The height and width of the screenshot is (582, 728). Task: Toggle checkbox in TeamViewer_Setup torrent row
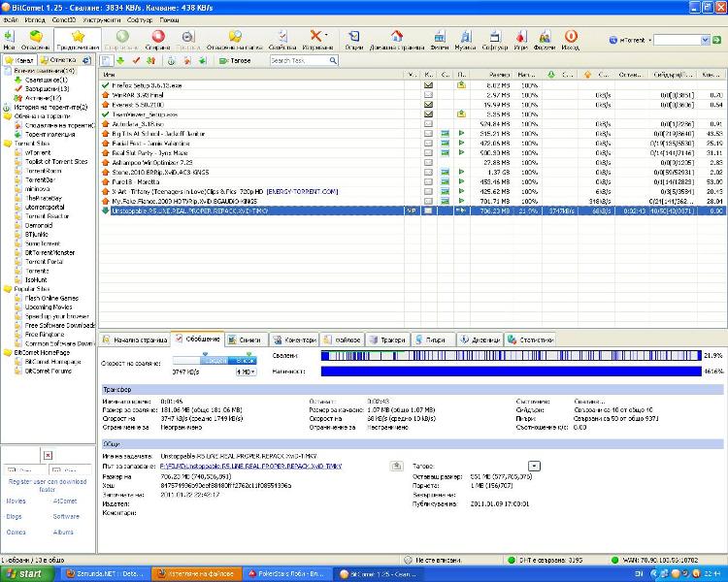point(428,114)
